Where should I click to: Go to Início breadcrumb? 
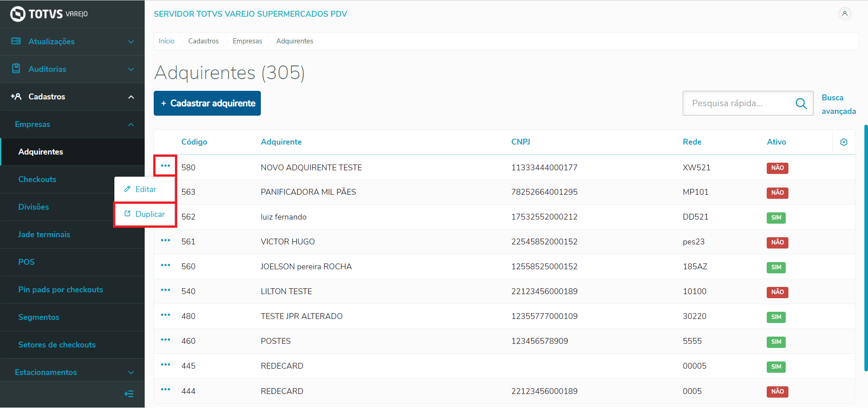coord(166,41)
